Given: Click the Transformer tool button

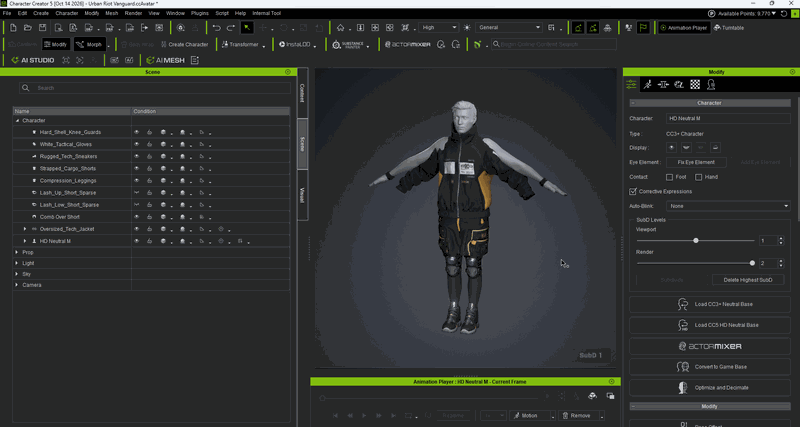Looking at the screenshot, I should (x=240, y=44).
